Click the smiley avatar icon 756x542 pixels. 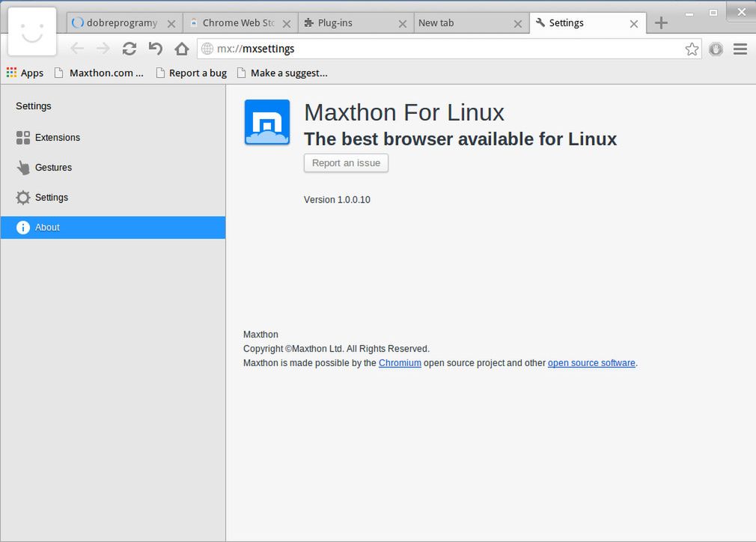tap(32, 32)
